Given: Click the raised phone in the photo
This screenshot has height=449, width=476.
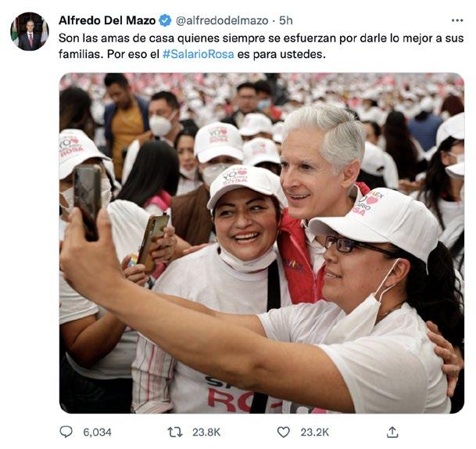Looking at the screenshot, I should [x=87, y=202].
